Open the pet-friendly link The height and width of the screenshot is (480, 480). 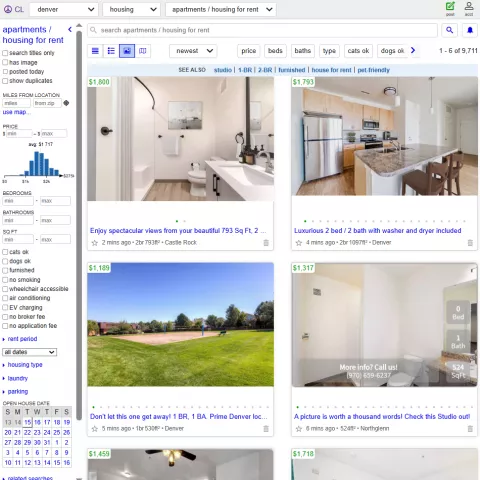[374, 70]
